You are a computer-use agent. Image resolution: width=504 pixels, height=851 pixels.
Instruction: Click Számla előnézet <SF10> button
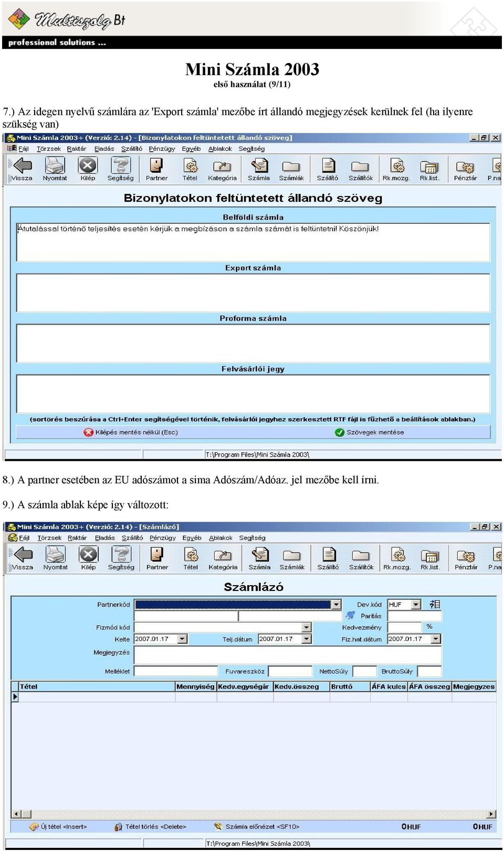point(257,826)
